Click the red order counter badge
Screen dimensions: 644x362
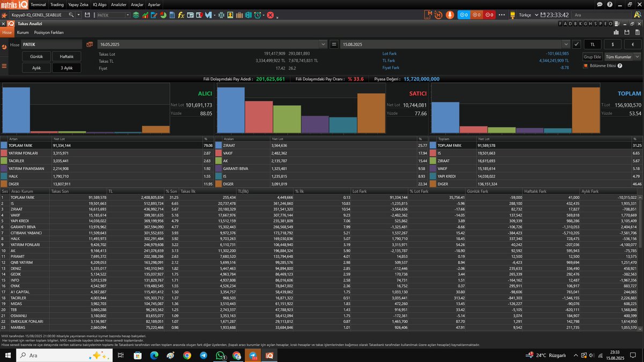[489, 15]
